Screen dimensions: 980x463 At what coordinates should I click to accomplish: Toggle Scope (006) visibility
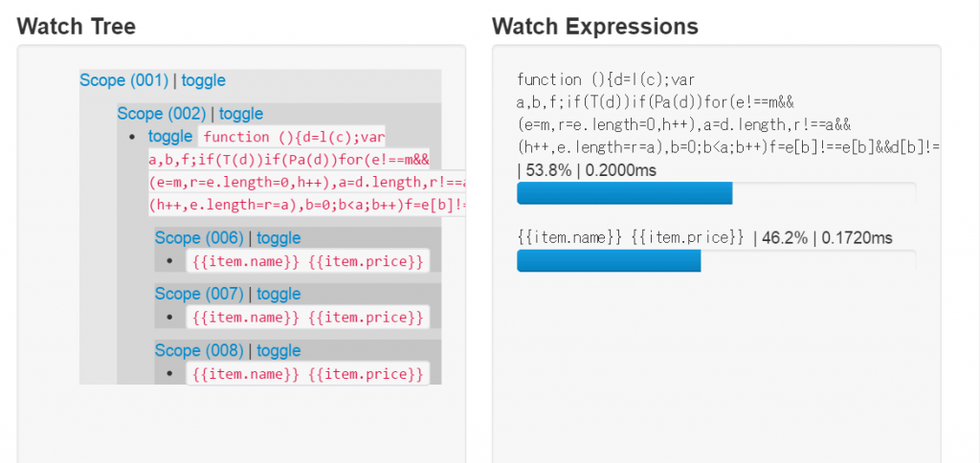tap(278, 238)
